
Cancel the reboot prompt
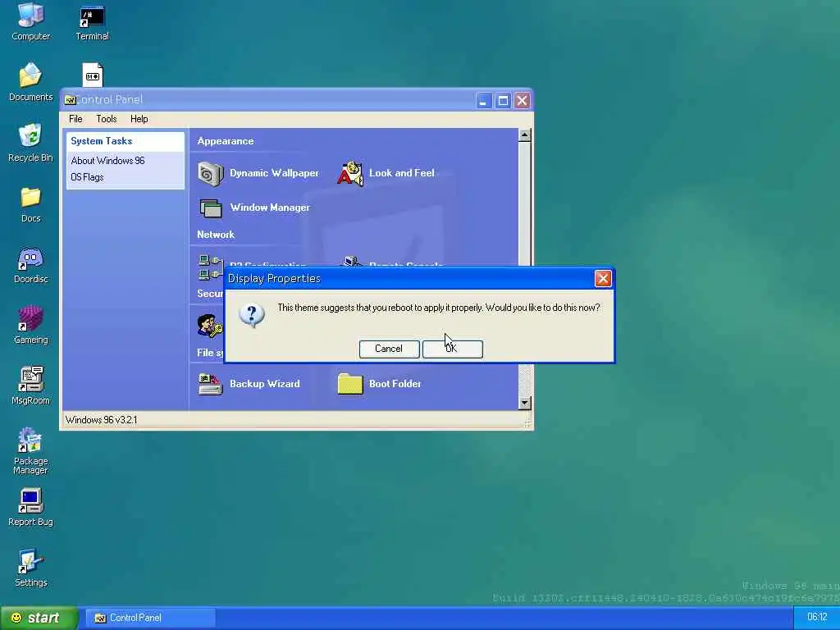(x=389, y=349)
